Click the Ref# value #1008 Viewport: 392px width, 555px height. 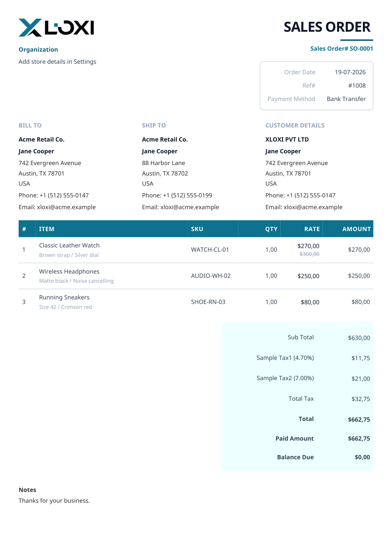(357, 86)
